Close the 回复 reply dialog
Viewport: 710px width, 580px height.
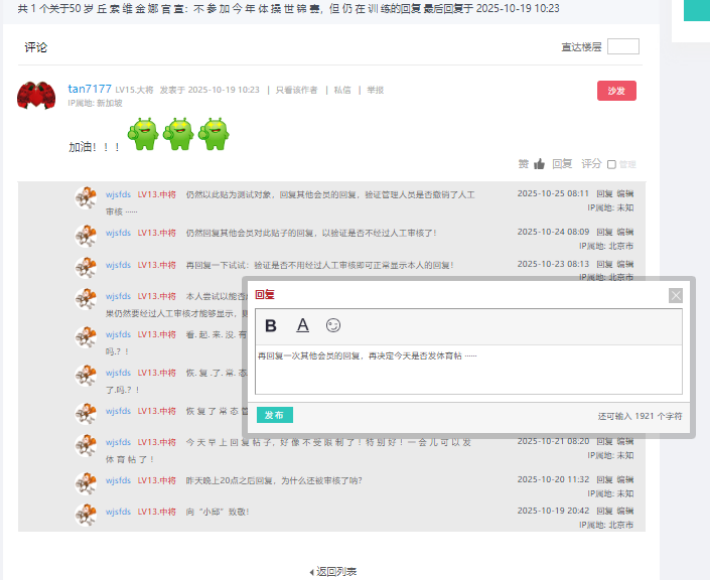click(x=676, y=295)
